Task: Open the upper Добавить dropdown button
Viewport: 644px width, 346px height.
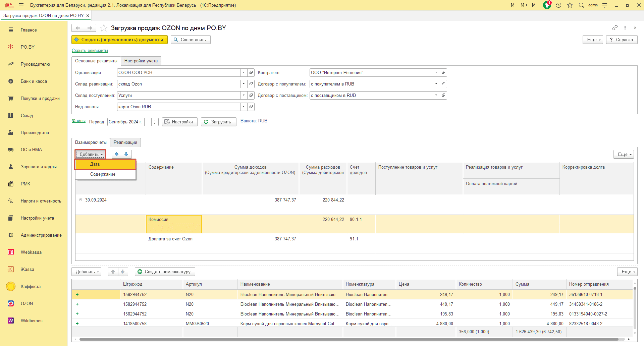Action: pos(91,154)
